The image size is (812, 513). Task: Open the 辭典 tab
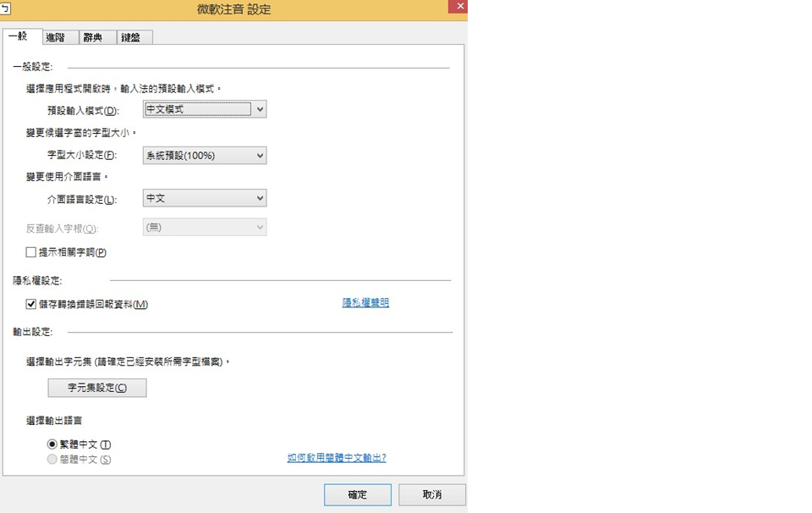pos(97,37)
